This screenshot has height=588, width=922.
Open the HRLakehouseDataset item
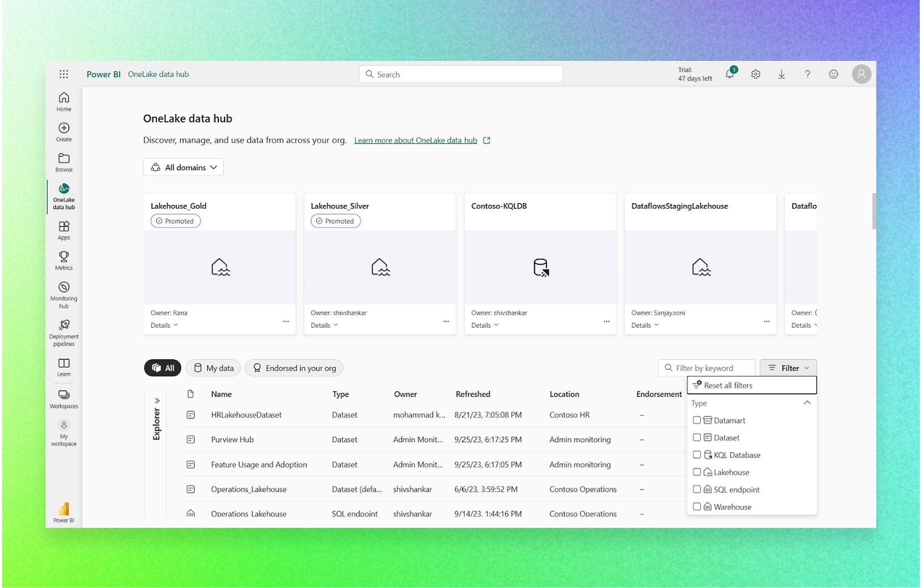point(246,415)
